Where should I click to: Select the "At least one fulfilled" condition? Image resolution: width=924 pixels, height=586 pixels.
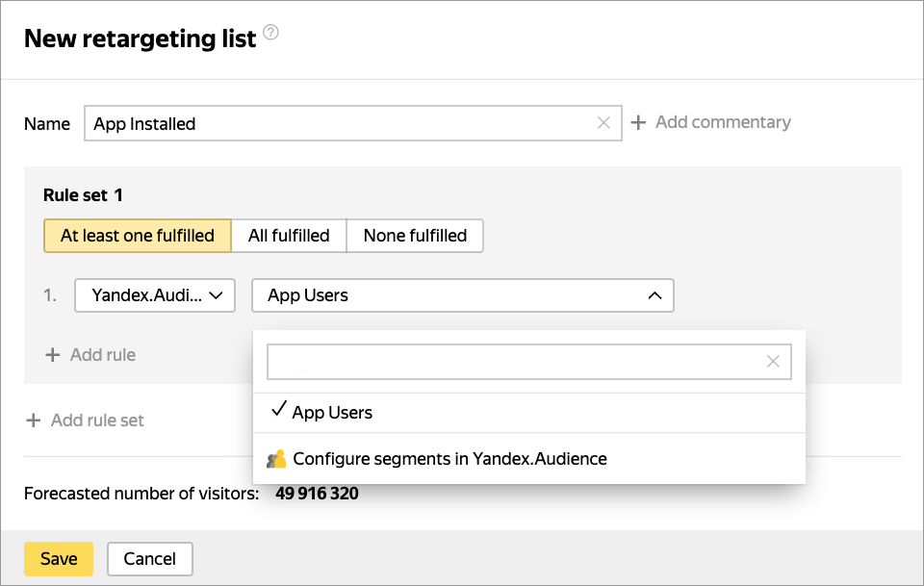(x=138, y=236)
